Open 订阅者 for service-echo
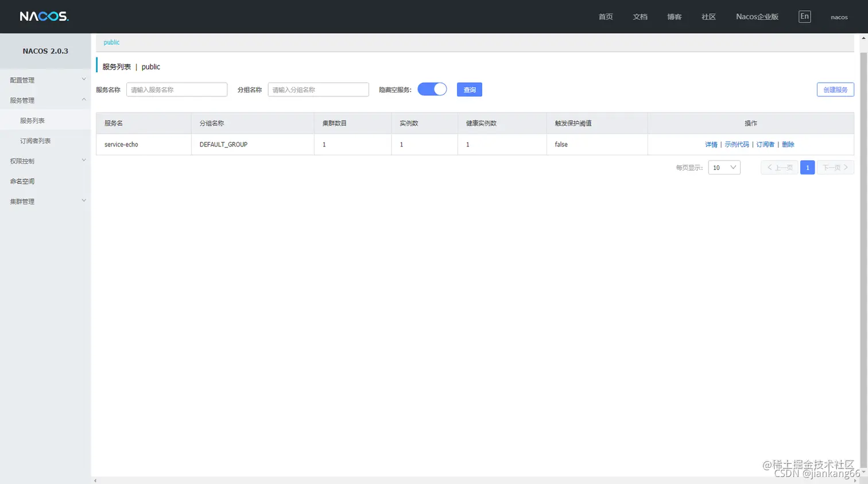The width and height of the screenshot is (868, 484). [x=765, y=145]
